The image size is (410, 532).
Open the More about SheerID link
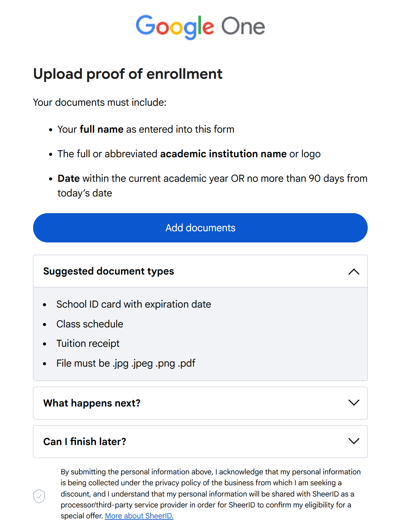pos(139,516)
